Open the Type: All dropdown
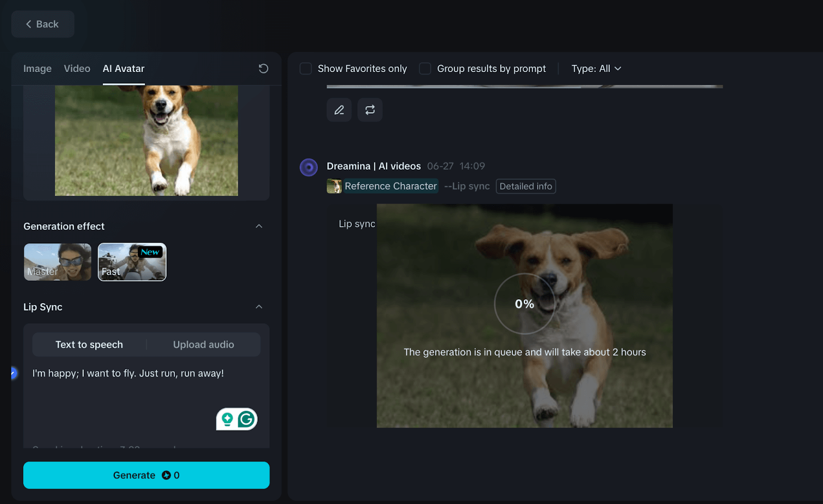Viewport: 823px width, 504px height. [596, 68]
